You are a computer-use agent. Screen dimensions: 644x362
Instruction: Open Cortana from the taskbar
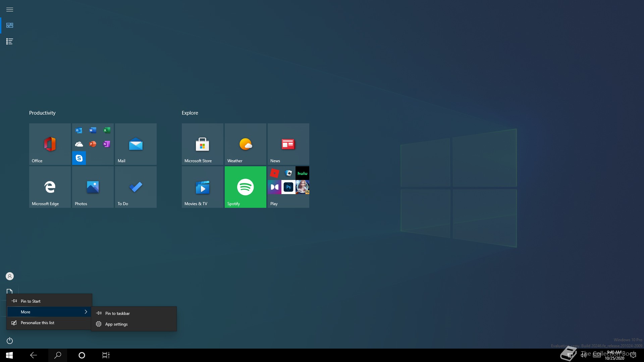[82, 355]
